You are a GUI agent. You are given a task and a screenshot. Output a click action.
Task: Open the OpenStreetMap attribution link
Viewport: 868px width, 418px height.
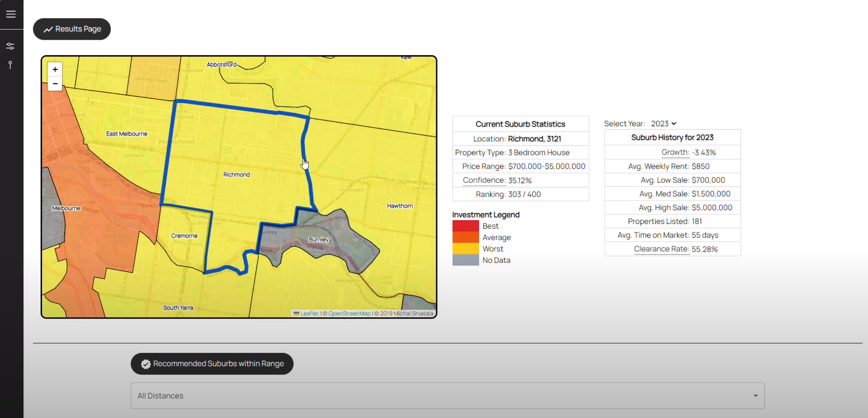pos(349,313)
